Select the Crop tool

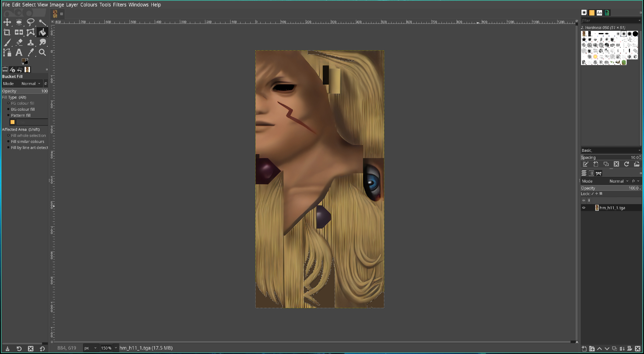[x=7, y=32]
